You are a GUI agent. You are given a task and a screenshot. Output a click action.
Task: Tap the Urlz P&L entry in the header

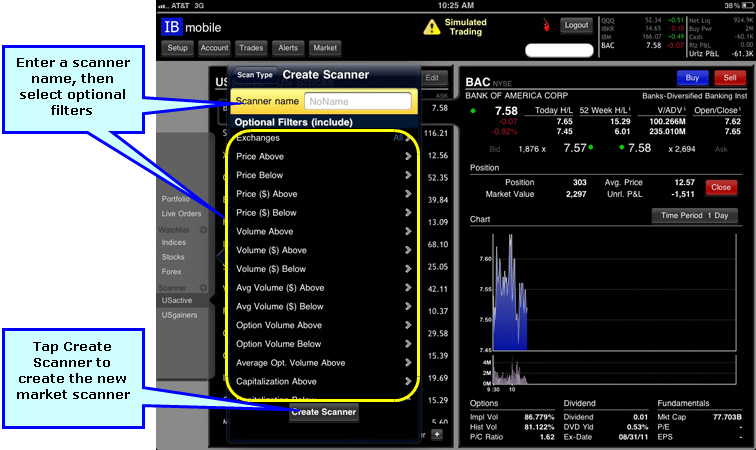point(721,54)
